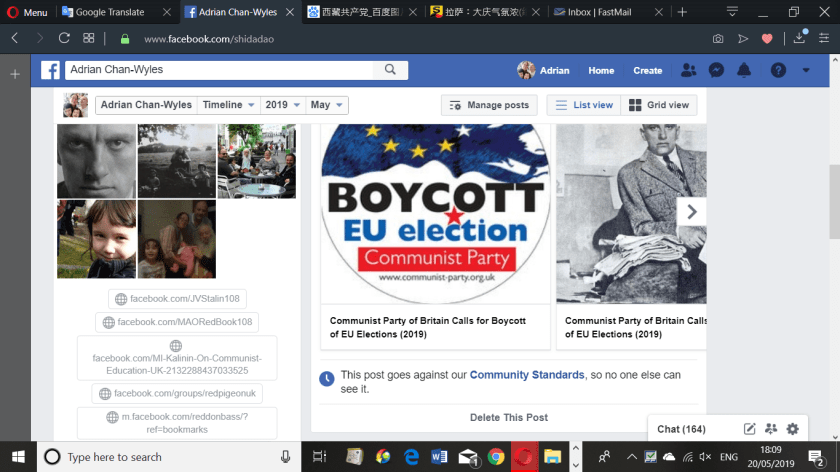Screen dimensions: 840x472
Task: Click Create in Facebook header
Action: 647,70
